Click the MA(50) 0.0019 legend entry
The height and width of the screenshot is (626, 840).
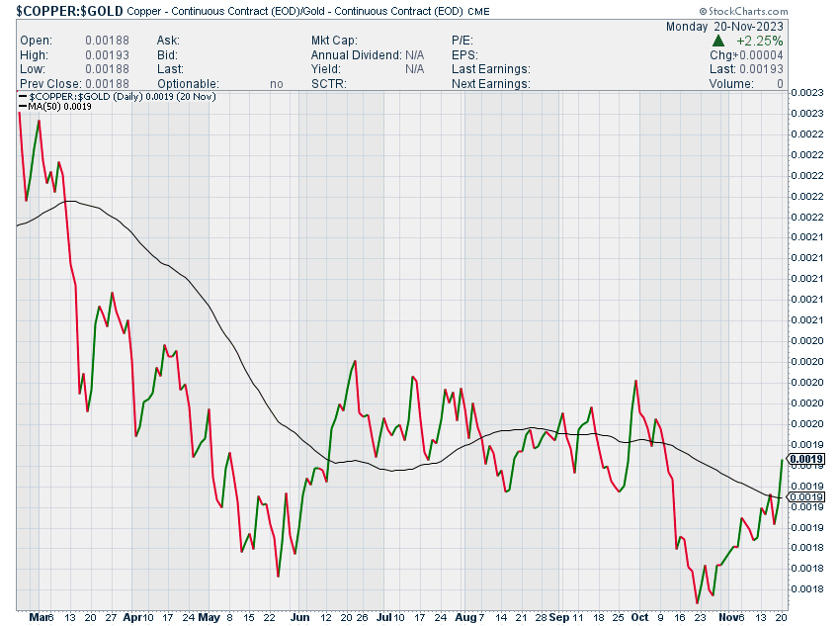[x=55, y=106]
